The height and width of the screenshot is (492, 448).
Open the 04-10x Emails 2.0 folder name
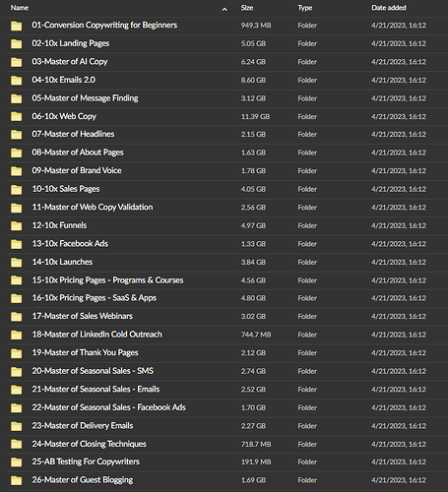tap(63, 80)
